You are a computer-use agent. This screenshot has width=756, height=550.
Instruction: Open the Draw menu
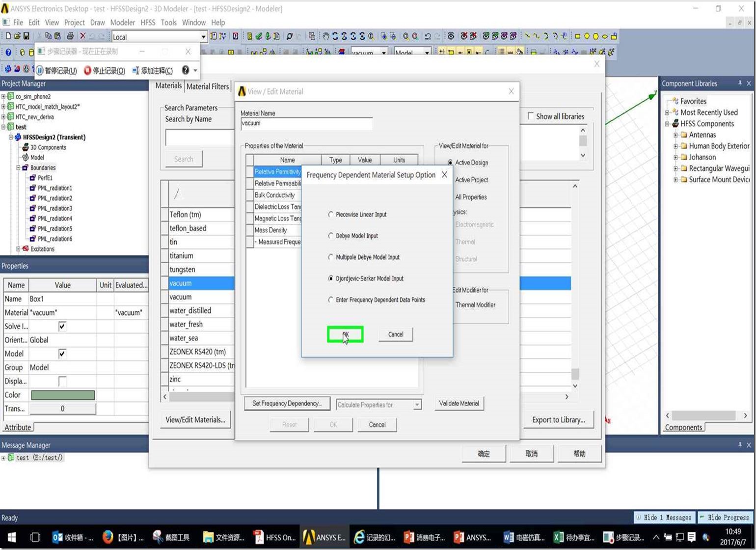[97, 22]
